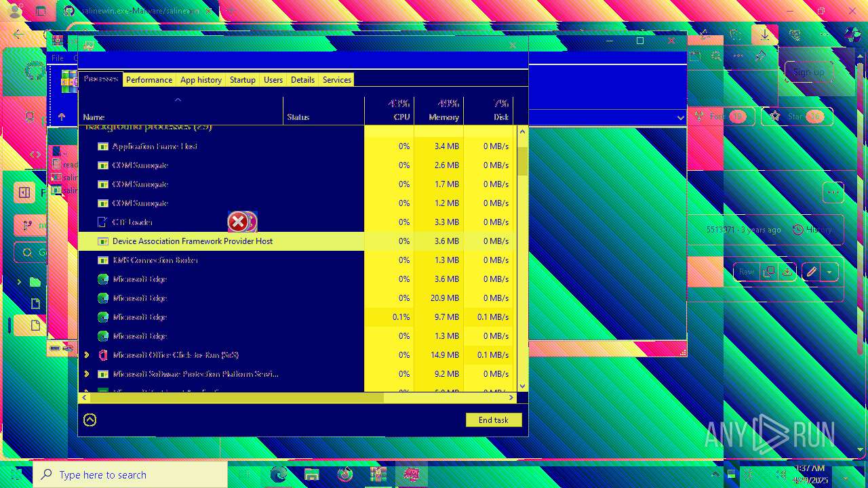Viewport: 868px width, 488px height.
Task: Click the browser back arrow
Action: point(18,35)
